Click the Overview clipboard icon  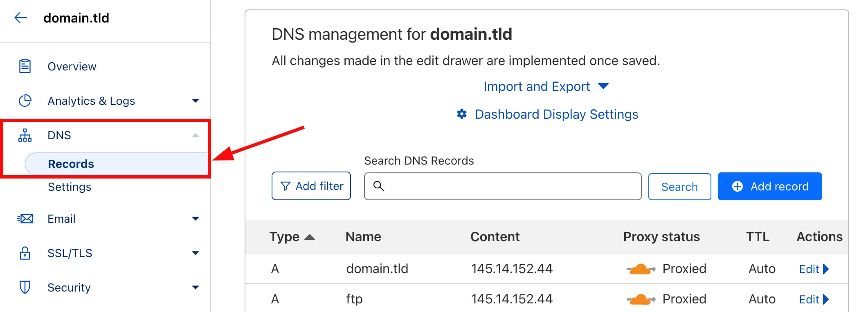point(25,66)
